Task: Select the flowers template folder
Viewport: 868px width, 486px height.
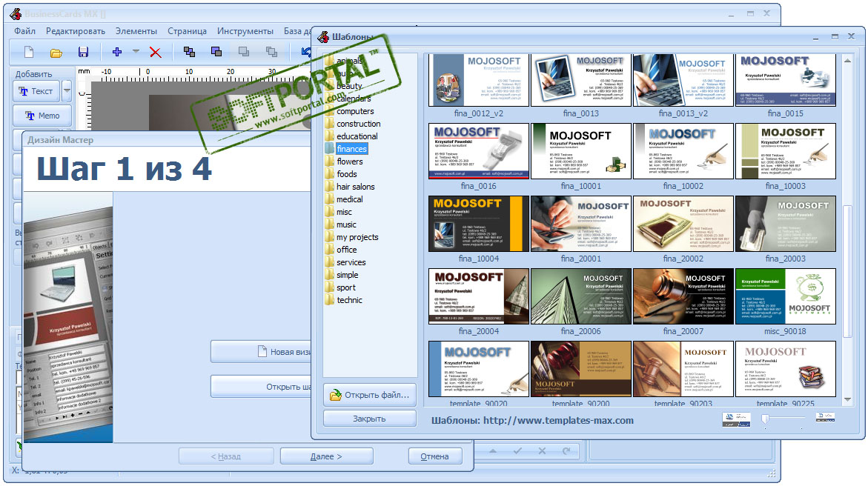Action: (x=349, y=162)
